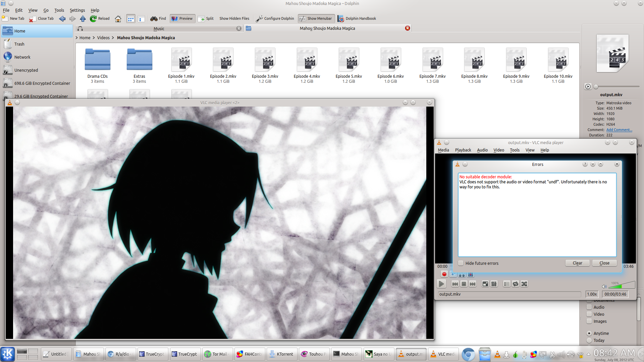Open VLC extended settings equalizer icon
The width and height of the screenshot is (644, 362).
[494, 284]
